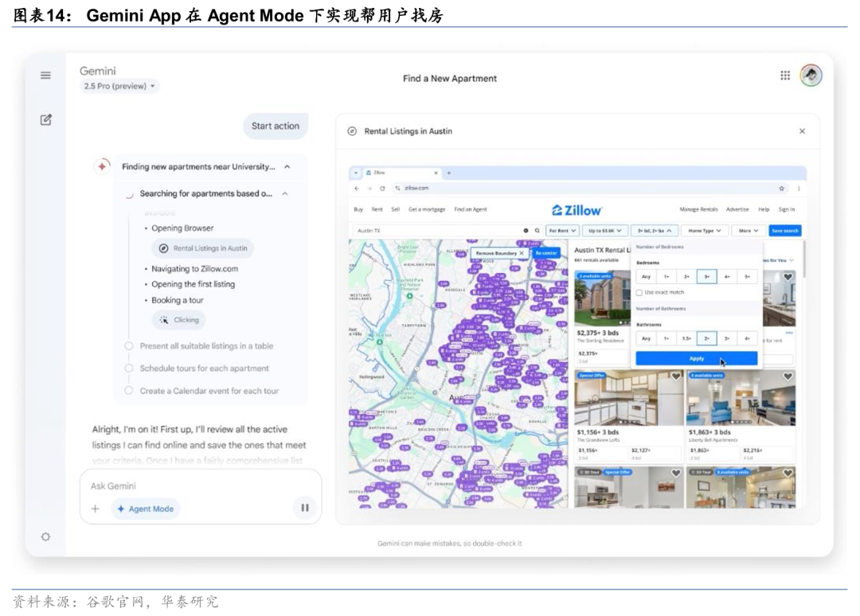Collapse the Finding new apartments task section
The height and width of the screenshot is (616, 860).
pyautogui.click(x=287, y=167)
